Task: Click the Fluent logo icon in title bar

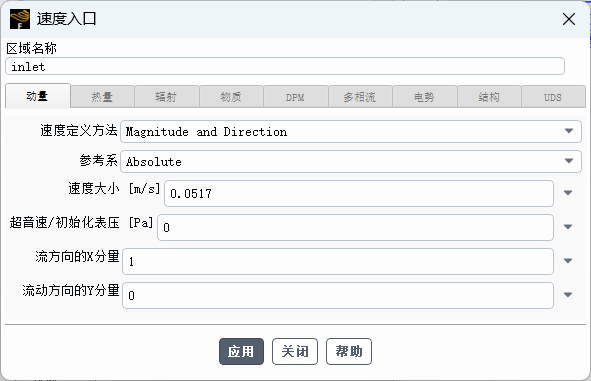Action: [x=20, y=19]
